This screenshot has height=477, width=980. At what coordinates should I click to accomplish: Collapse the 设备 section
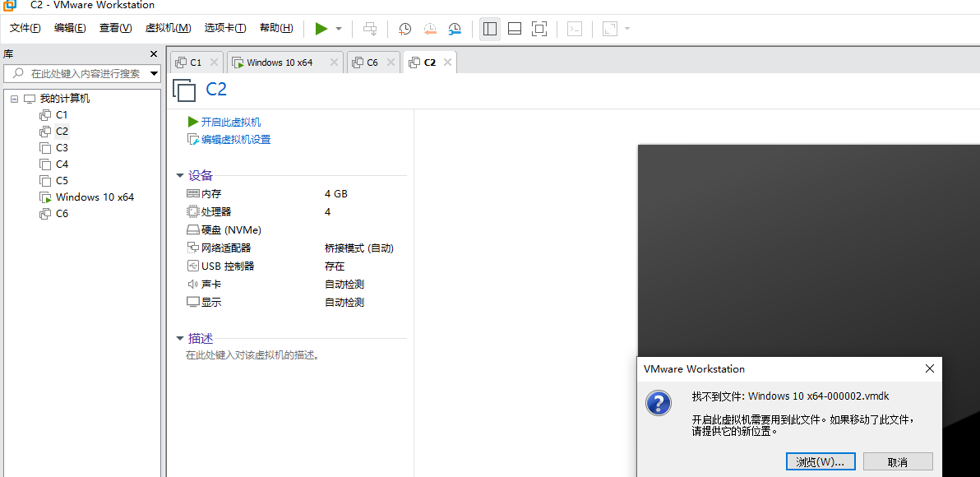point(180,176)
